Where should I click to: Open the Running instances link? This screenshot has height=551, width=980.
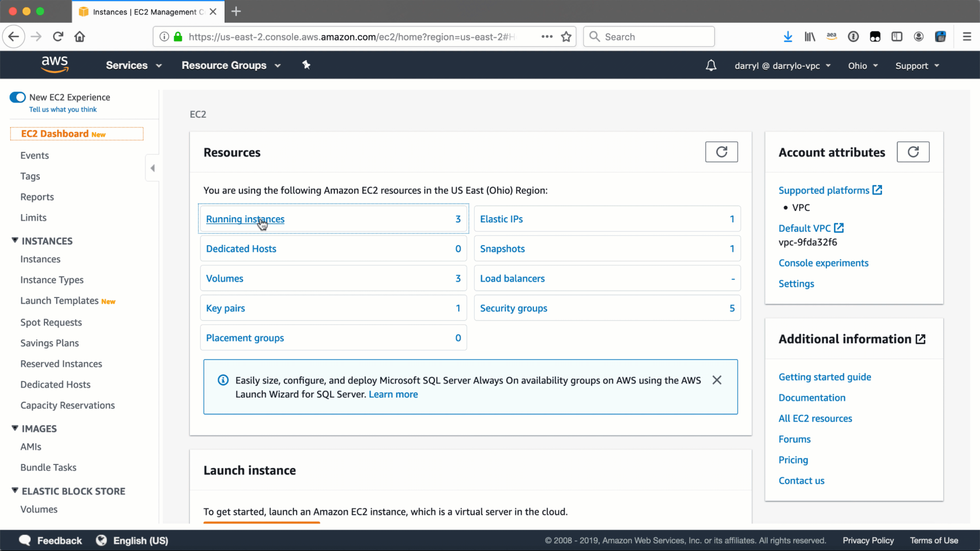point(245,219)
